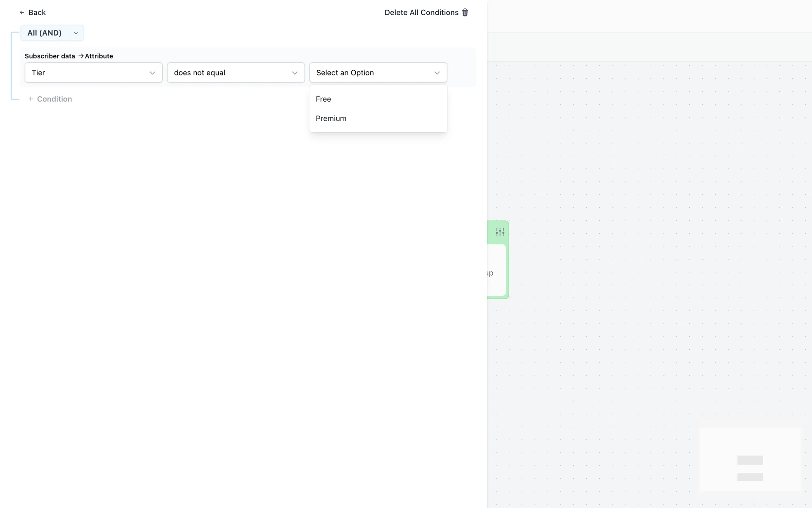Viewport: 812px width, 508px height.
Task: Click the sliders icon on green node
Action: 500,232
